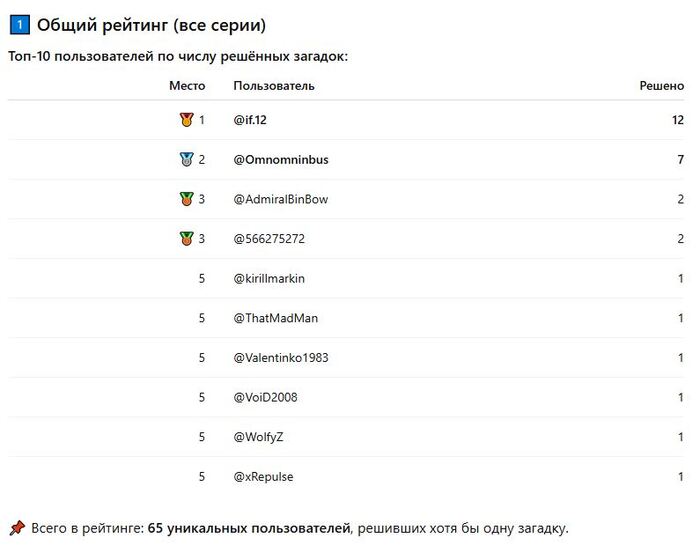Open the @WolfyZ profile

pyautogui.click(x=259, y=437)
